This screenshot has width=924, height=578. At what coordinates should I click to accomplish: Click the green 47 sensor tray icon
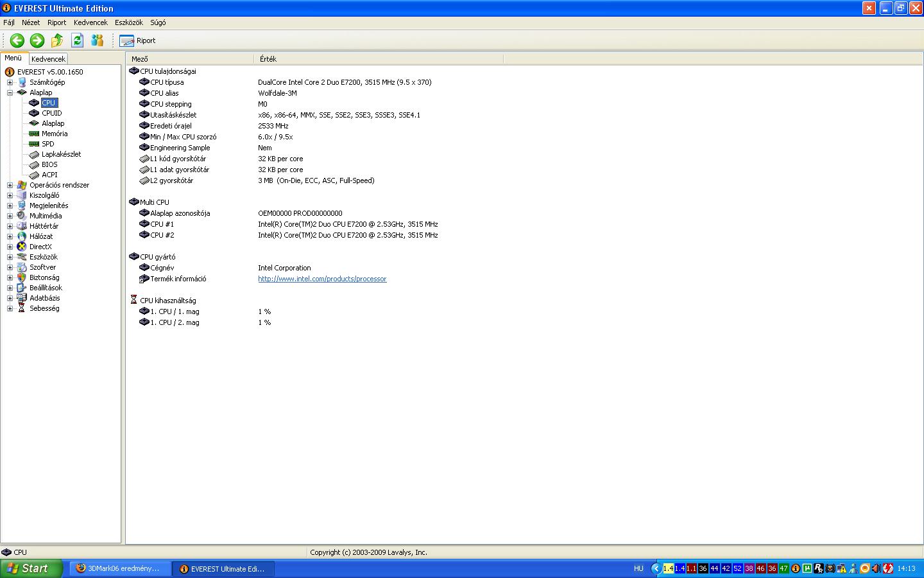click(x=784, y=568)
